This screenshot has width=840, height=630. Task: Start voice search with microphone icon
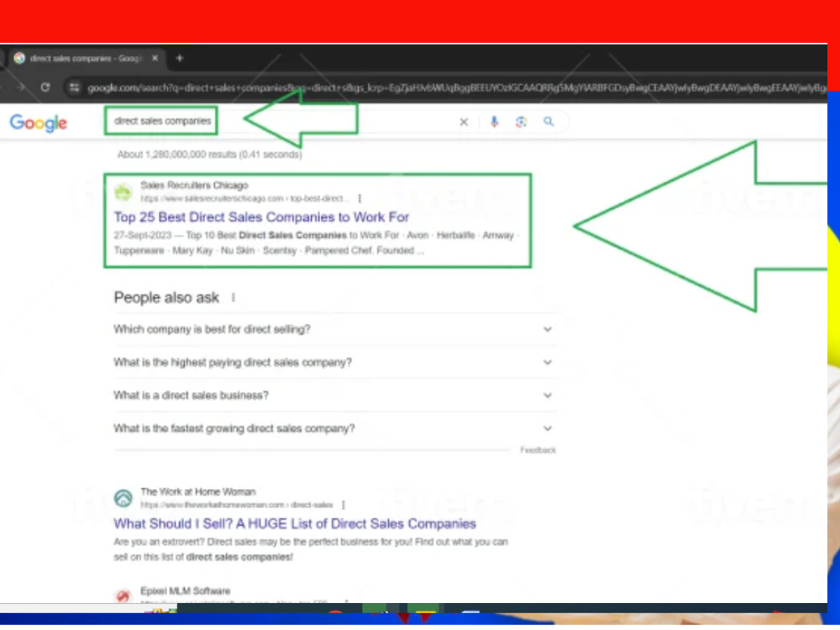click(x=495, y=122)
